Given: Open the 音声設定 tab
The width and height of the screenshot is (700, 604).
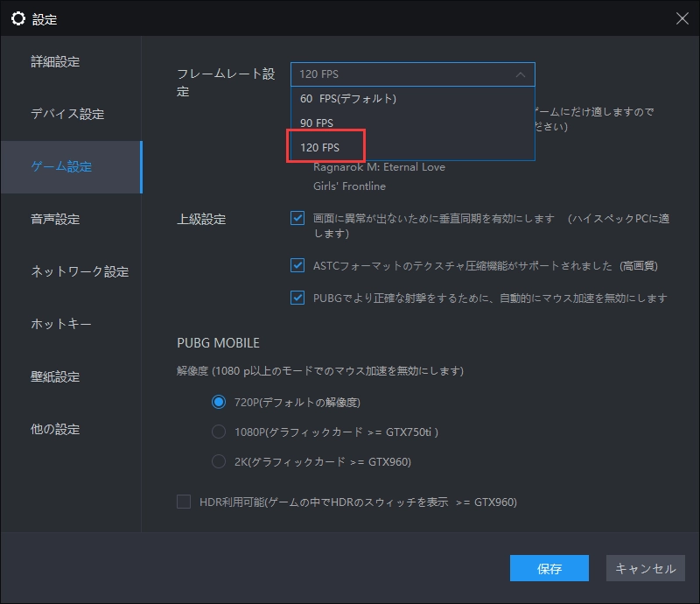Looking at the screenshot, I should click(72, 220).
